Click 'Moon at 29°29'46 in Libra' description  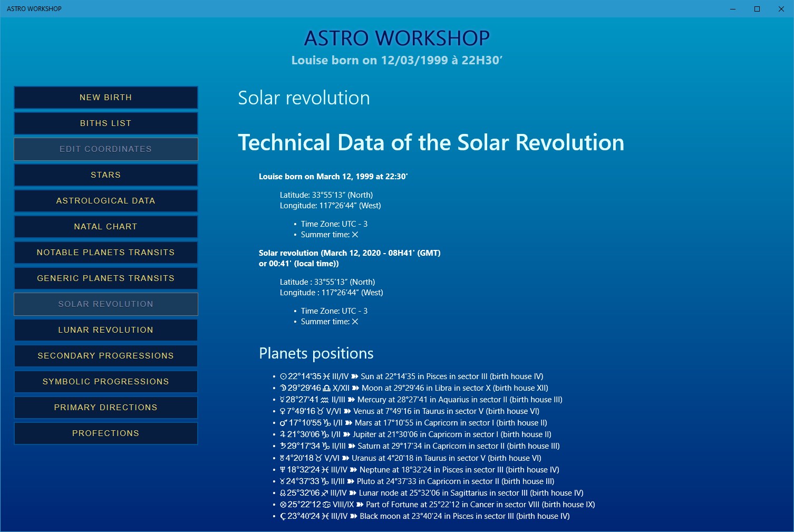coord(455,388)
